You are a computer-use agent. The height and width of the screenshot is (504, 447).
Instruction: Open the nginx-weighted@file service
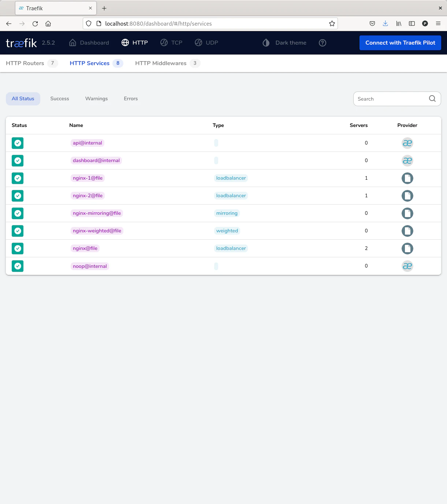click(x=97, y=231)
